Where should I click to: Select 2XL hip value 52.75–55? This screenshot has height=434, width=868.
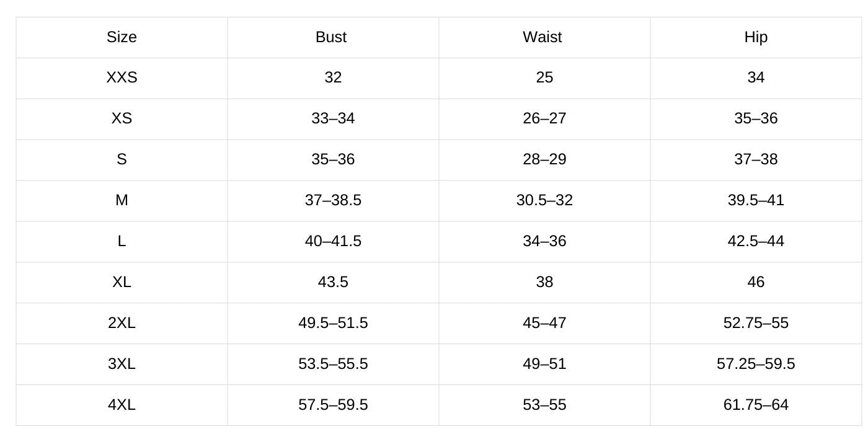coord(756,323)
